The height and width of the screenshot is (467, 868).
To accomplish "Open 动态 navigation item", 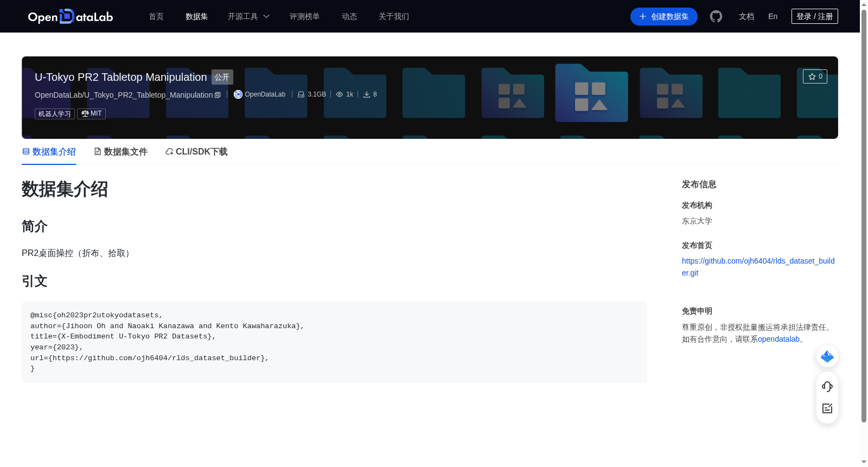I will pyautogui.click(x=349, y=17).
